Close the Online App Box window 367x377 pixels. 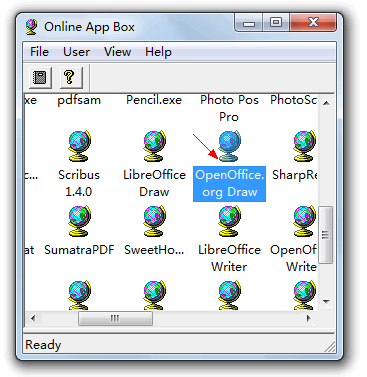(313, 23)
